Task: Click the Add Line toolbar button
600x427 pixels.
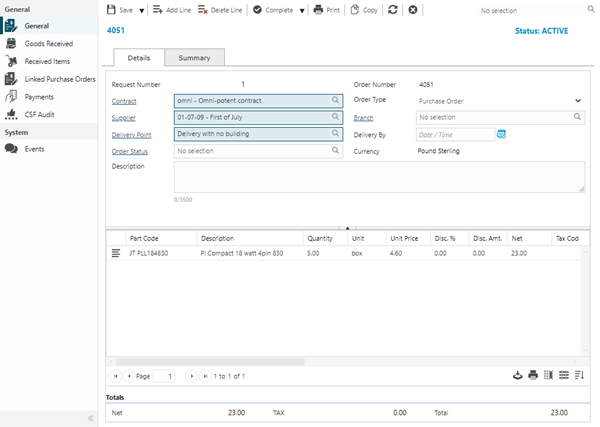Action: click(171, 9)
